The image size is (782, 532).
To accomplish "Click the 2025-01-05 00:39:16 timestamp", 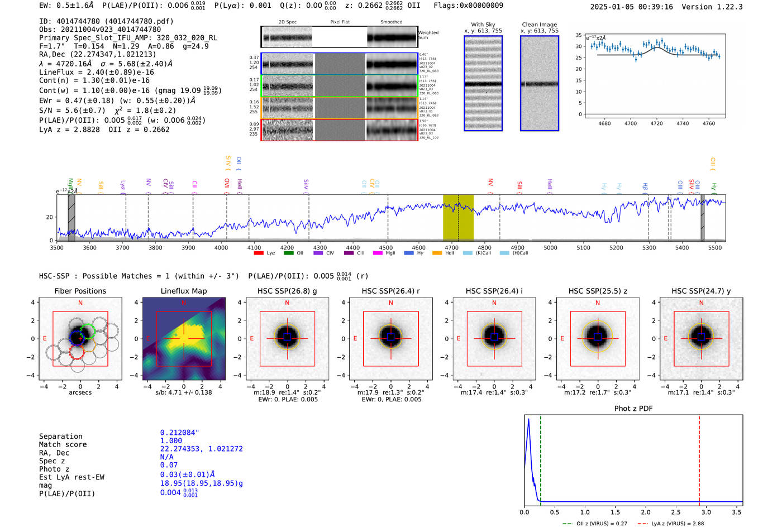I will pos(631,7).
